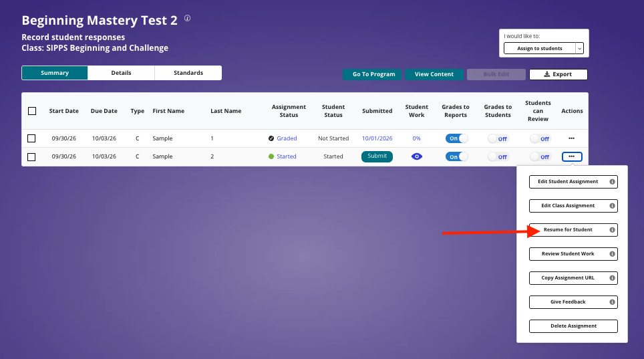Check the box for Sample 1 row
The height and width of the screenshot is (359, 644).
tap(31, 138)
